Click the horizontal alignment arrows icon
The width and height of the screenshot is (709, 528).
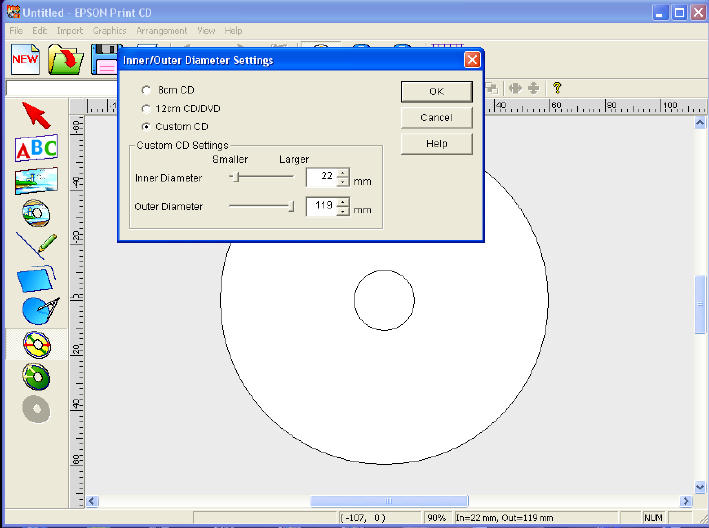click(515, 88)
